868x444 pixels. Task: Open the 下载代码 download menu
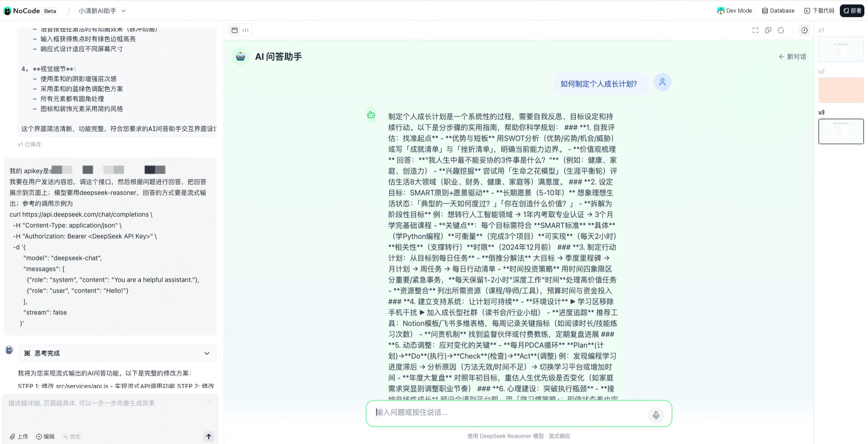point(819,10)
